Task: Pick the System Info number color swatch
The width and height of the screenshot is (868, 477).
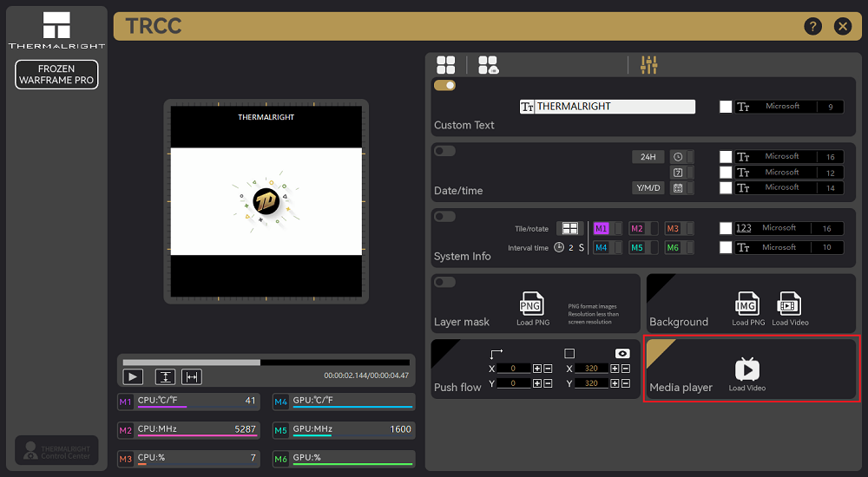Action: pos(726,228)
